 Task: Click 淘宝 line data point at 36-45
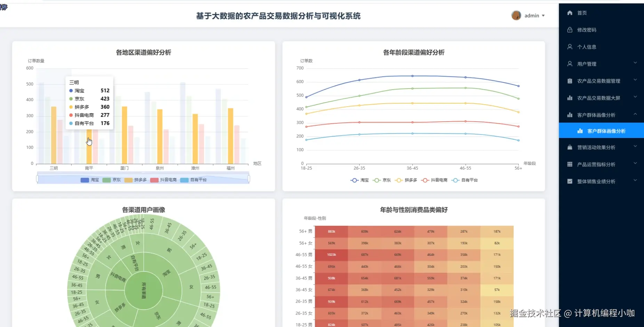(x=412, y=76)
